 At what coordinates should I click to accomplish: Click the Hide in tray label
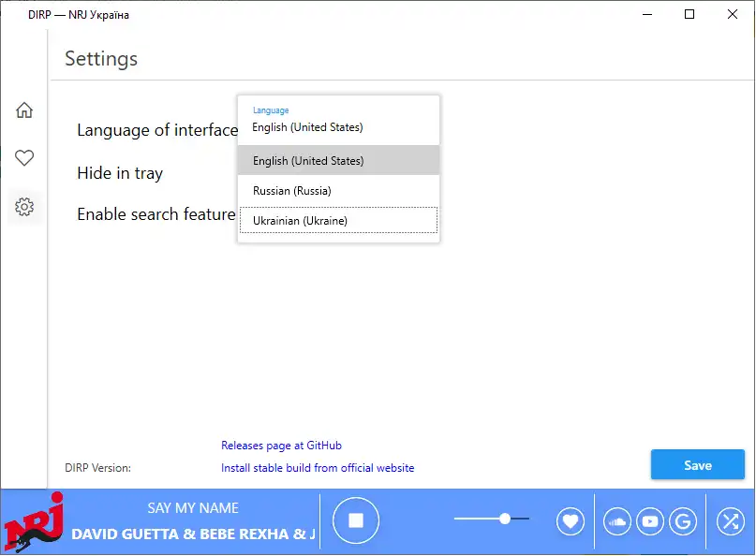click(x=120, y=173)
